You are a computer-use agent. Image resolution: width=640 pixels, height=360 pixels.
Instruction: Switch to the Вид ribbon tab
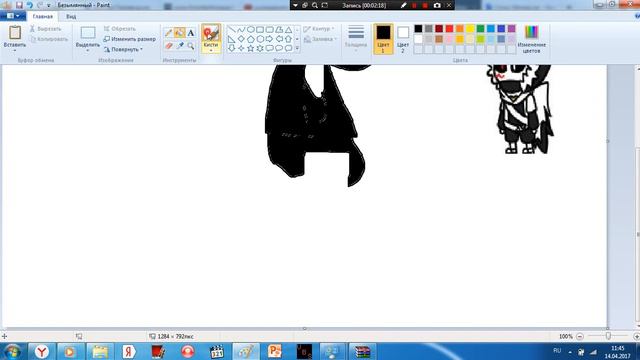pos(71,16)
